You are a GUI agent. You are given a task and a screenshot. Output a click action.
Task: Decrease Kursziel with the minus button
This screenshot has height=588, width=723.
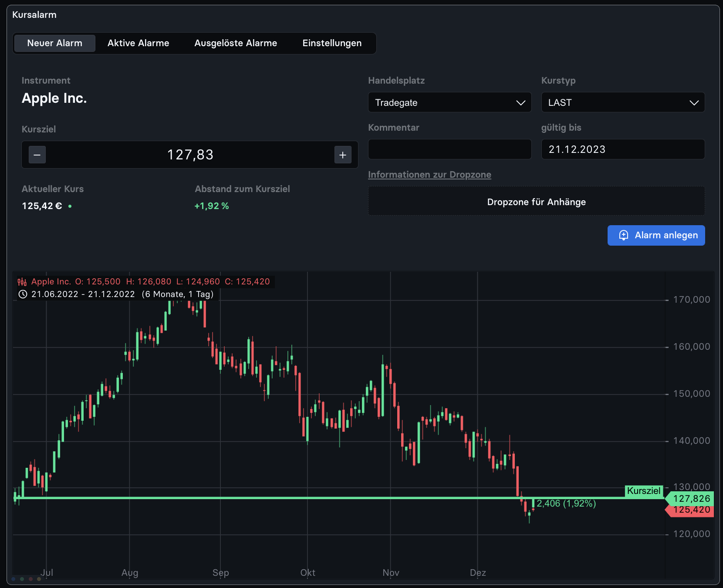click(x=37, y=155)
